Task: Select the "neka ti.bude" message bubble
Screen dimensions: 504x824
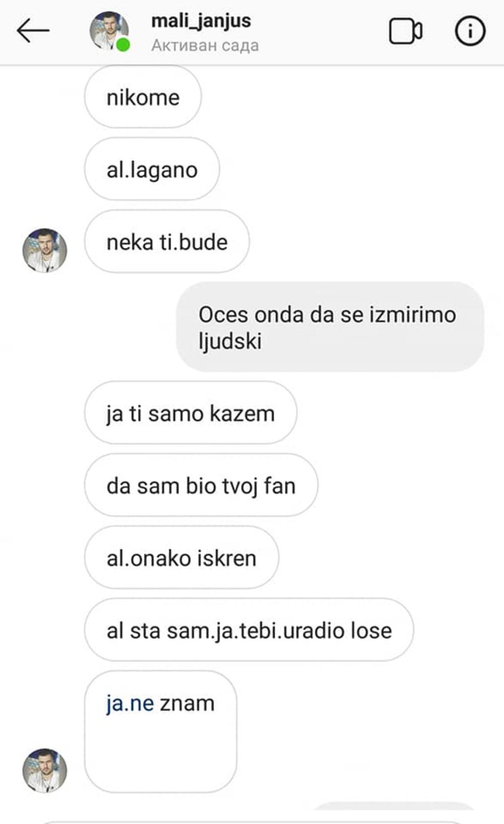Action: (x=167, y=242)
